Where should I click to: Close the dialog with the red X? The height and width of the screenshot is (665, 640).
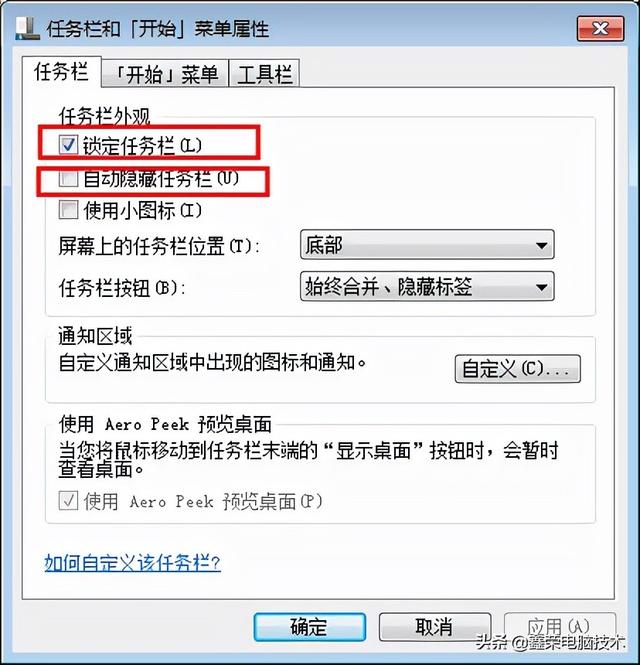(600, 29)
